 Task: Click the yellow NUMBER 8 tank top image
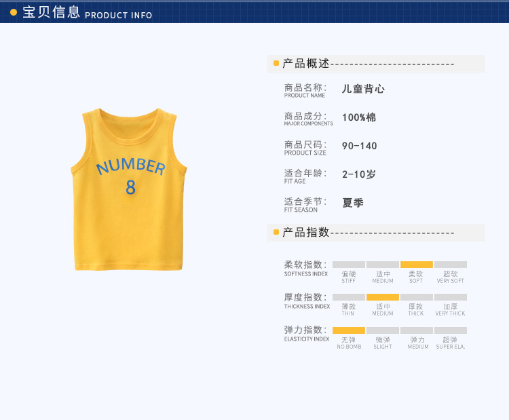[x=129, y=189]
